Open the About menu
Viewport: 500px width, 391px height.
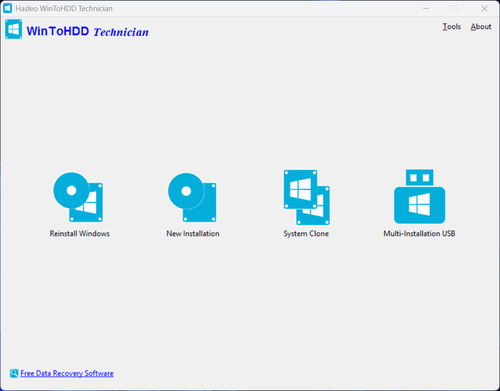pyautogui.click(x=481, y=27)
